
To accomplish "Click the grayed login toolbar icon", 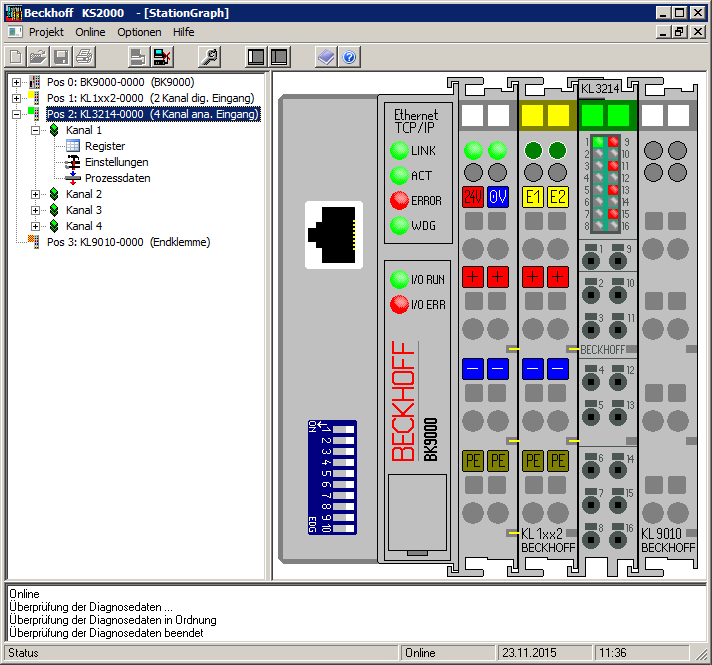I will point(138,57).
